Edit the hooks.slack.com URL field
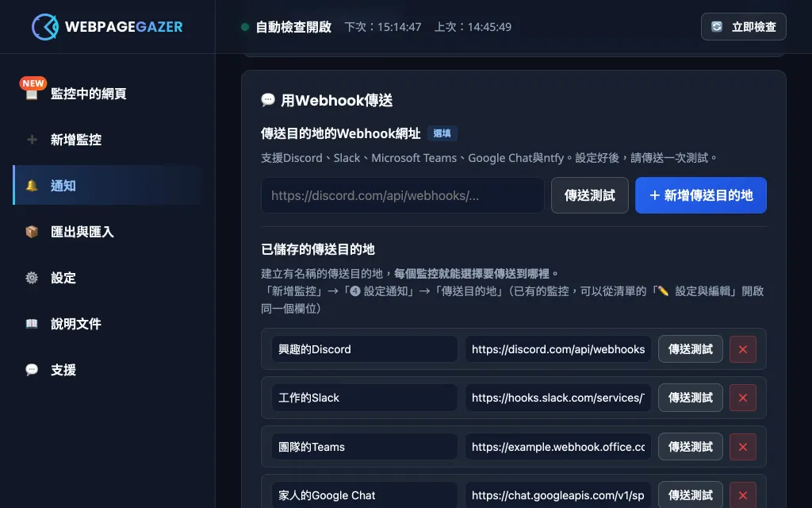This screenshot has width=812, height=508. pyautogui.click(x=558, y=398)
